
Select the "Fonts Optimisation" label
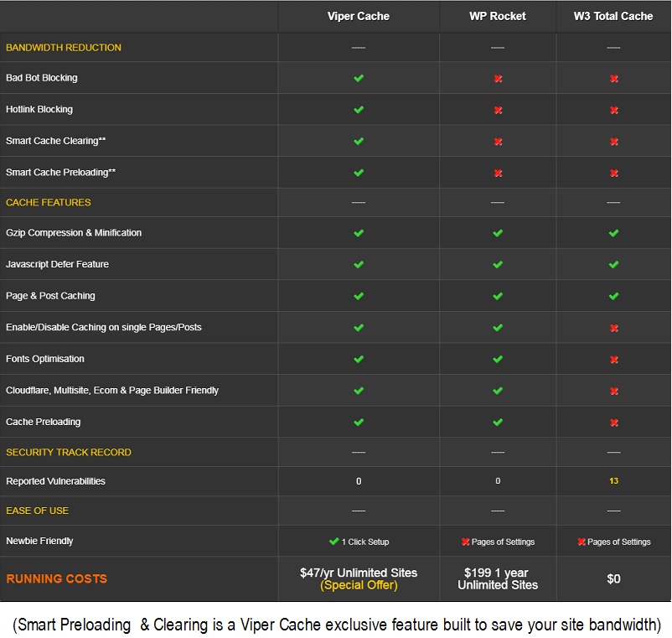pos(45,359)
